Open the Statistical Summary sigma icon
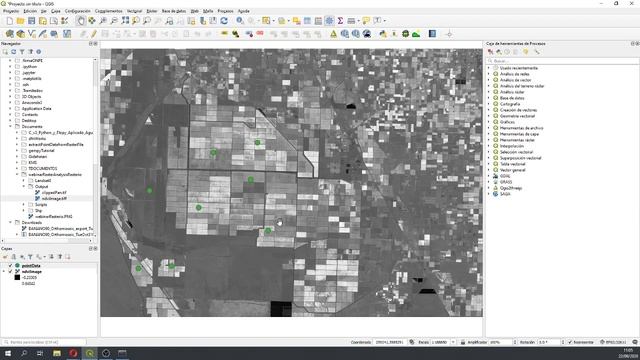 (x=340, y=21)
